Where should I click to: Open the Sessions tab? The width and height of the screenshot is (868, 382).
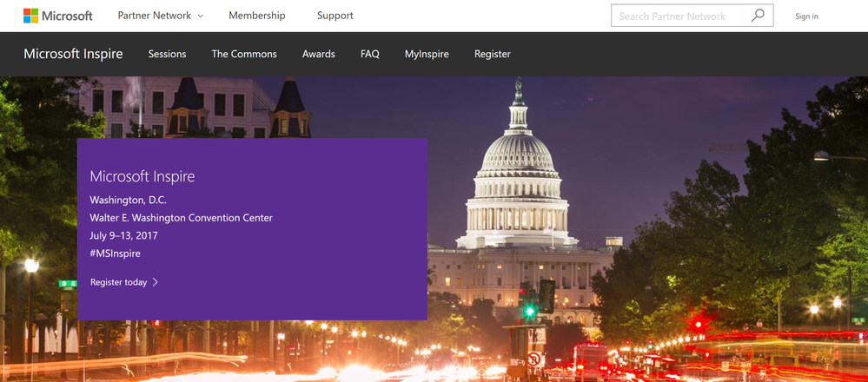tap(167, 54)
